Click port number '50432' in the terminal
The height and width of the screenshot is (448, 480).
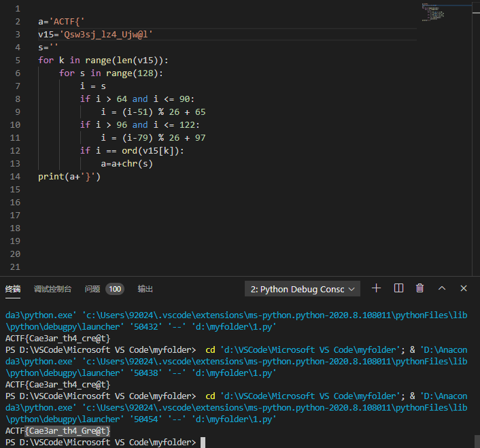pyautogui.click(x=146, y=327)
